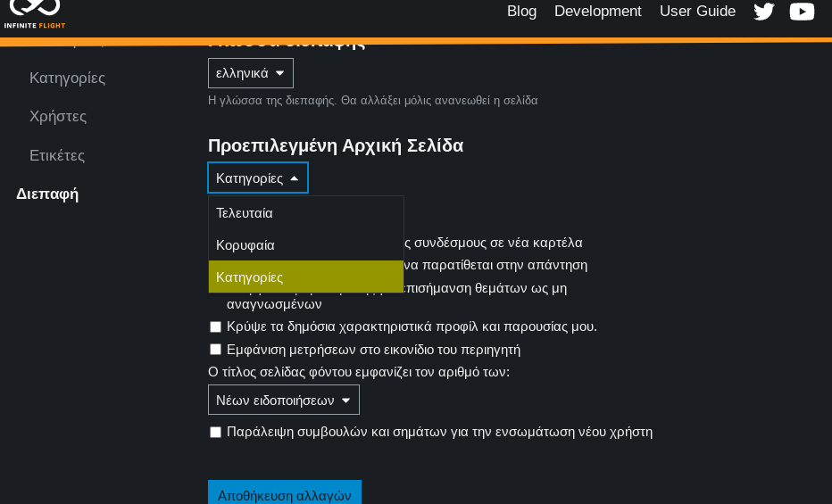Screen dimensions: 832x504
Task: Enable browser icon counts checkbox
Action: 215,350
